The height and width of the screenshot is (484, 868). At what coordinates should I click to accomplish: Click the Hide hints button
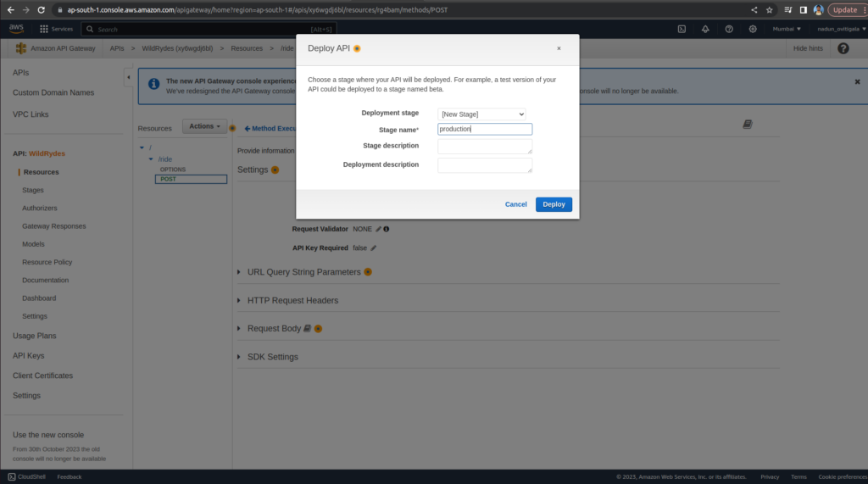808,48
